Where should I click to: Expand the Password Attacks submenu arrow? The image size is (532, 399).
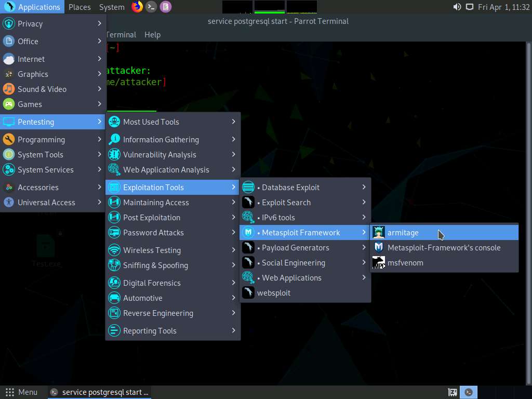click(233, 233)
